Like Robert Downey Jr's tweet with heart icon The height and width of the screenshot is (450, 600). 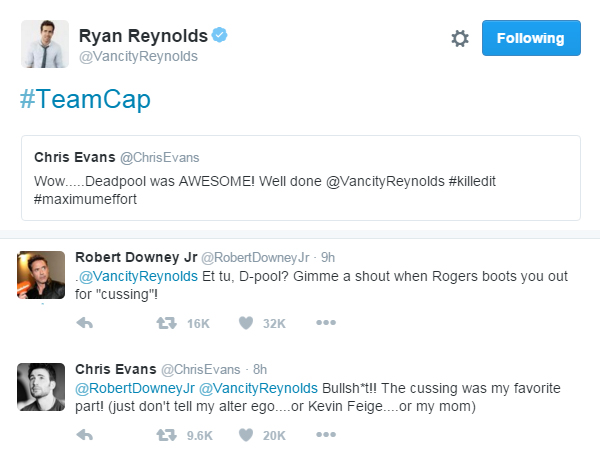(x=246, y=323)
